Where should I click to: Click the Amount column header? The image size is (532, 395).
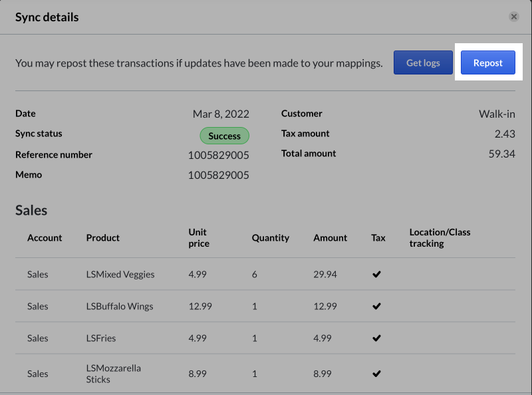click(x=330, y=237)
